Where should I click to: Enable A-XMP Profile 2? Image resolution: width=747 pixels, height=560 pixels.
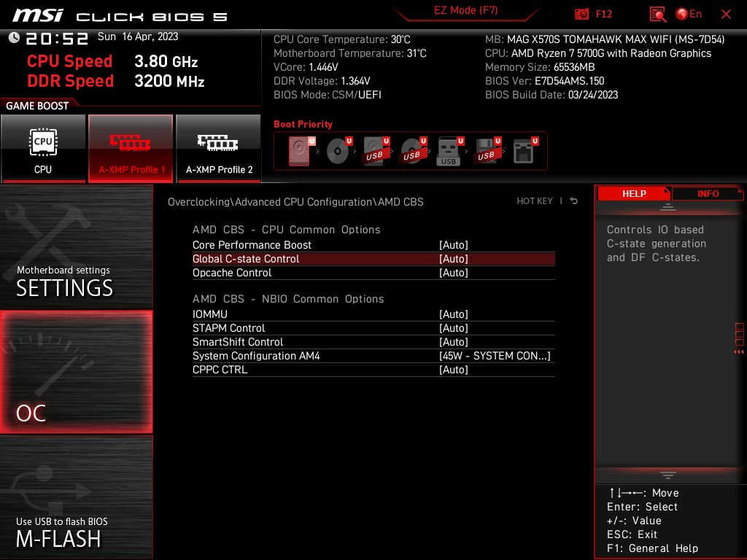[218, 148]
